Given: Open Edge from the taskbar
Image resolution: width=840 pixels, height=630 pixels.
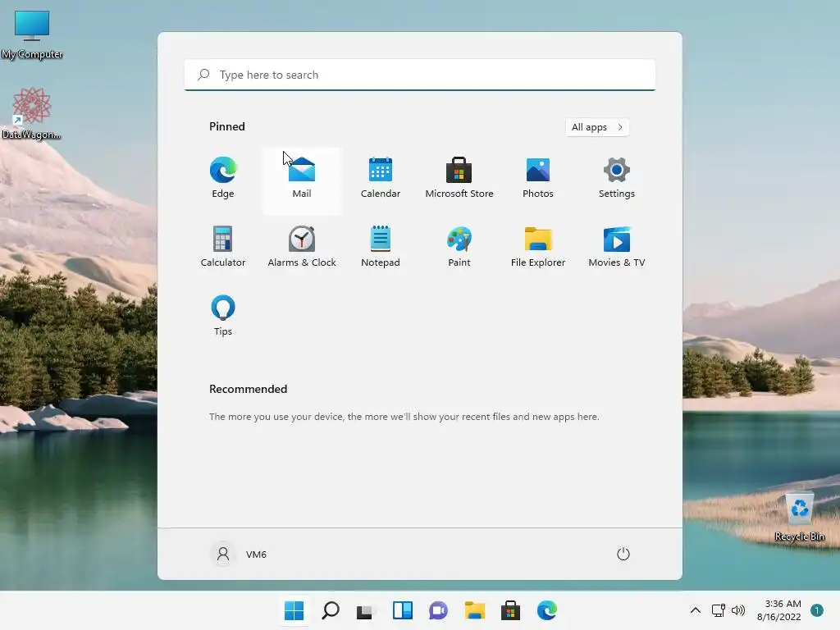Looking at the screenshot, I should pos(547,610).
